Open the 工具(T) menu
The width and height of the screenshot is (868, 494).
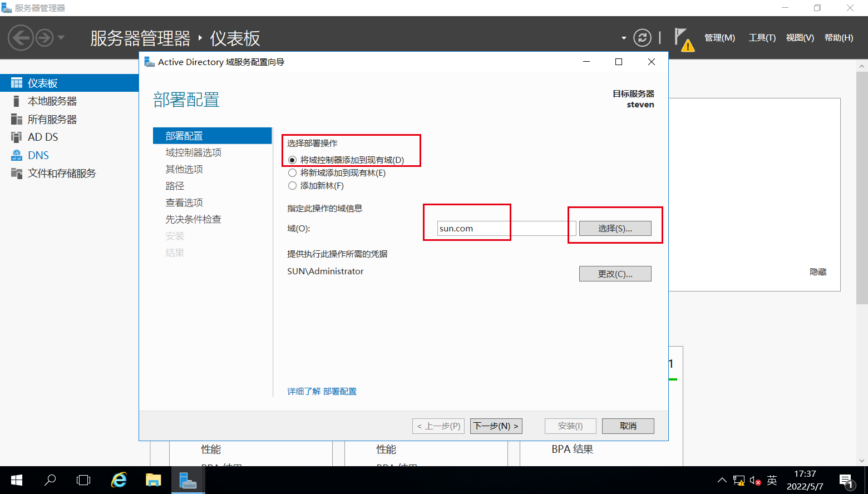[762, 38]
